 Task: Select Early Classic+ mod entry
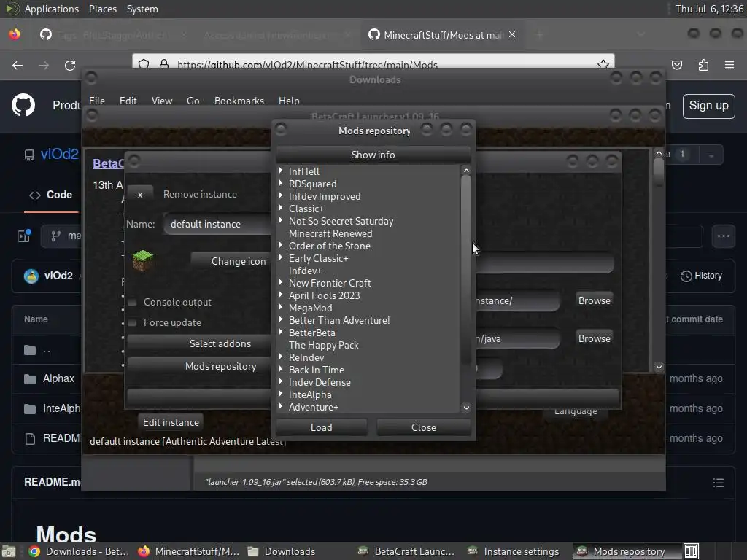pos(318,258)
